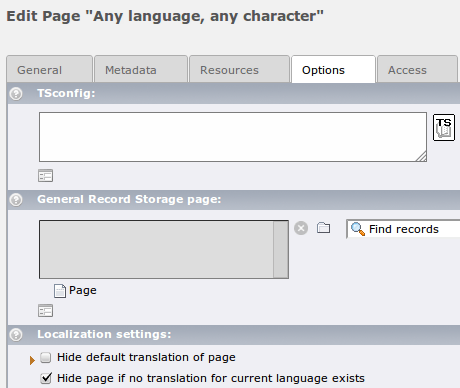The height and width of the screenshot is (388, 460).
Task: Open the Access tab
Action: tap(417, 69)
